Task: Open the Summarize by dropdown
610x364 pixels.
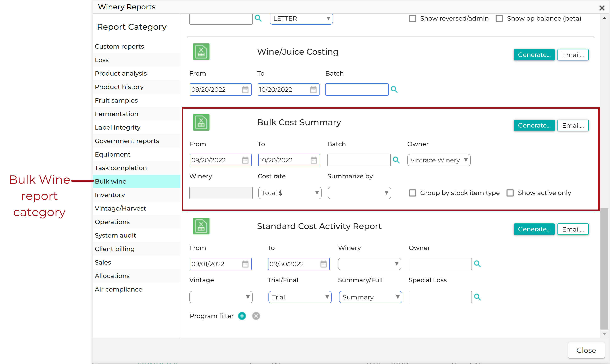Action: click(359, 193)
